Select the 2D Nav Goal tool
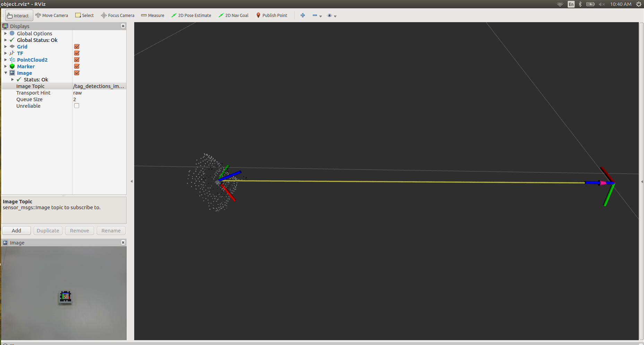This screenshot has height=345, width=644. [x=233, y=15]
